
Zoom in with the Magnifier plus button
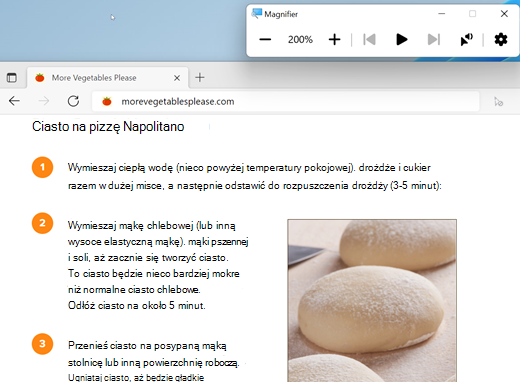tap(334, 40)
